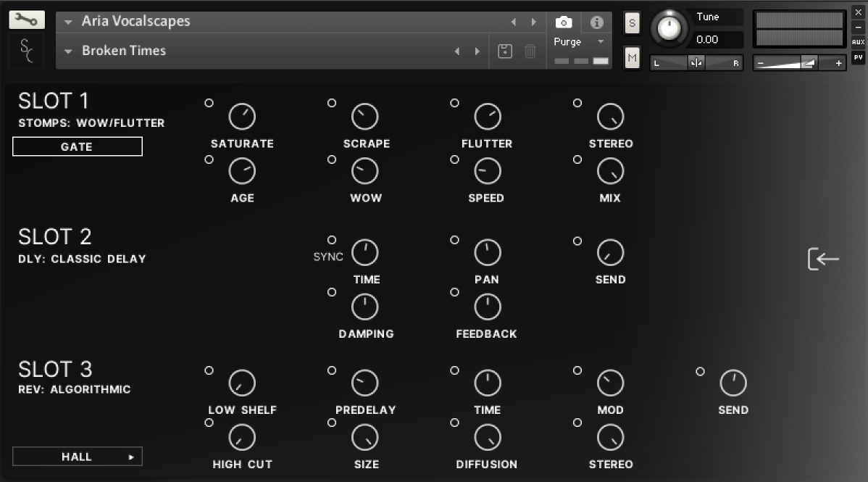Delete snapshot with the trash icon

tap(530, 51)
